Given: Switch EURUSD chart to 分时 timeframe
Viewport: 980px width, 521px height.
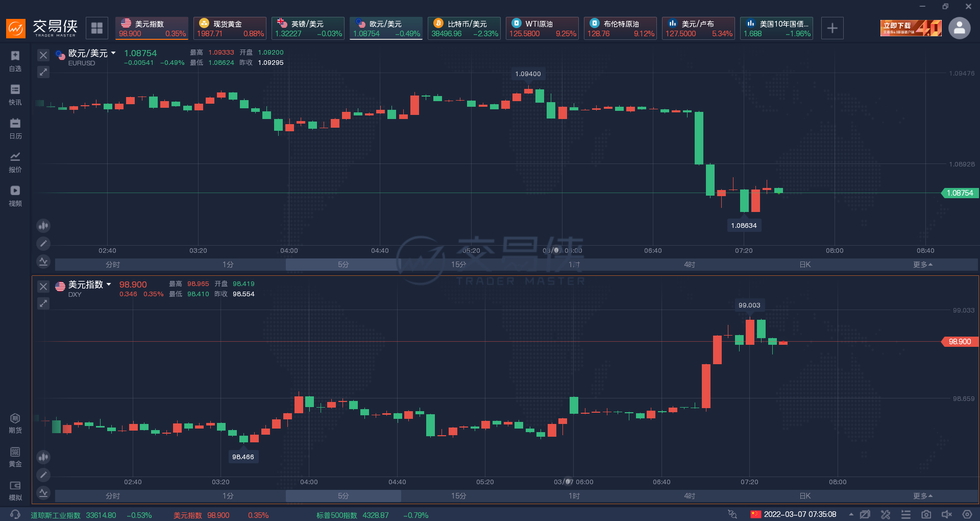Looking at the screenshot, I should click(113, 265).
